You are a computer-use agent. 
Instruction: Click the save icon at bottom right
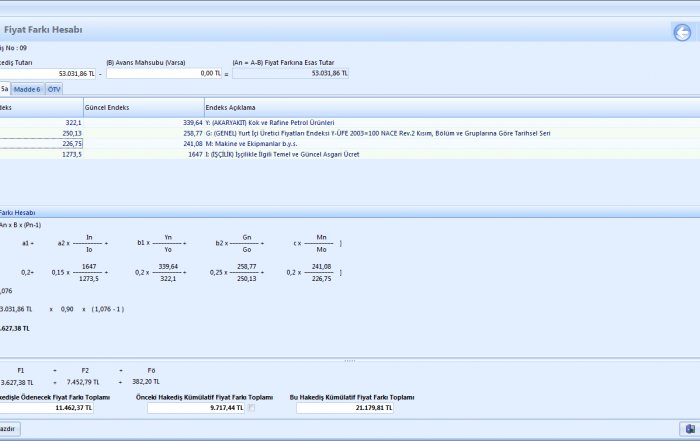point(689,429)
